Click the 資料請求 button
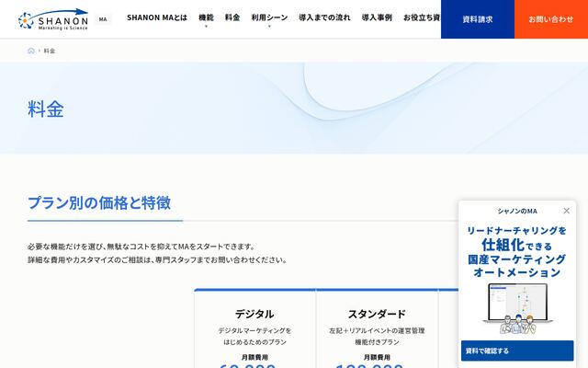This screenshot has height=368, width=588. tap(478, 19)
